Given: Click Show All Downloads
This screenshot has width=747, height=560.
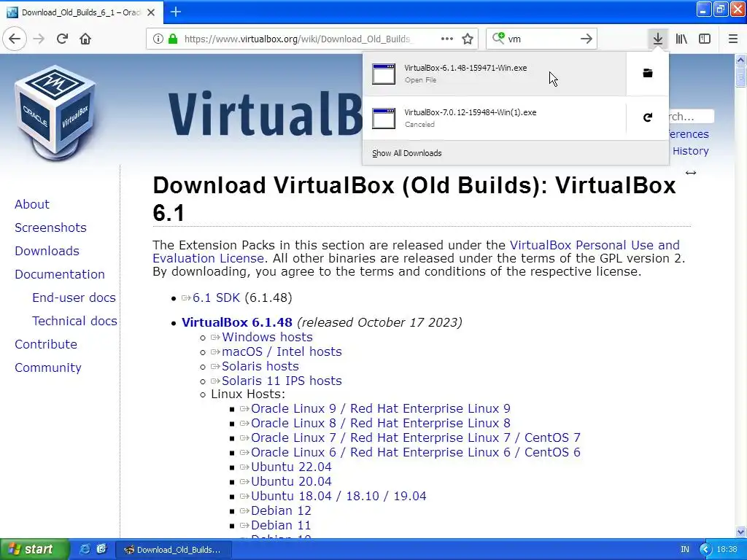Looking at the screenshot, I should (x=407, y=153).
